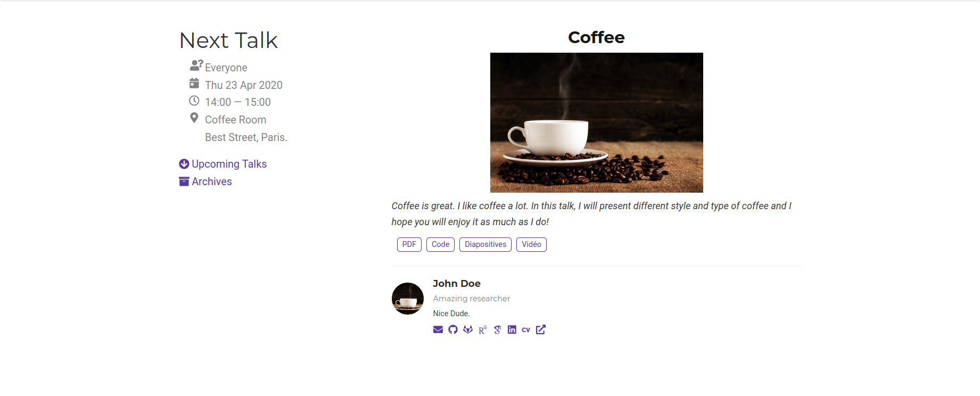Image resolution: width=980 pixels, height=396 pixels.
Task: Click the coffee cup talk image
Action: 597,122
